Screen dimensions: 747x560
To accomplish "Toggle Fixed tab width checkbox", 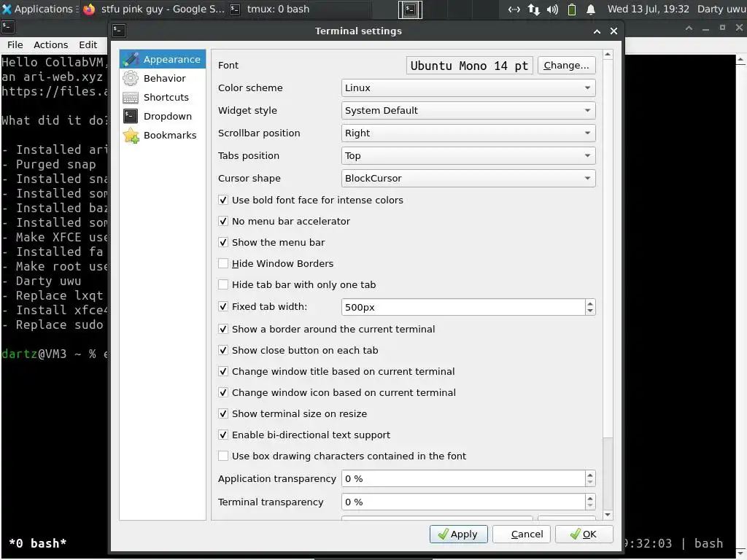I will point(223,307).
